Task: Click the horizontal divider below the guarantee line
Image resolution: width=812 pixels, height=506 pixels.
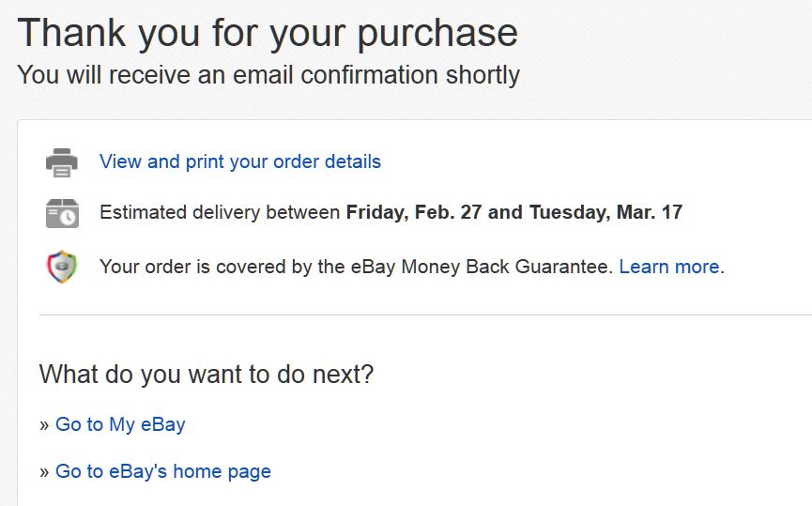Action: [422, 314]
